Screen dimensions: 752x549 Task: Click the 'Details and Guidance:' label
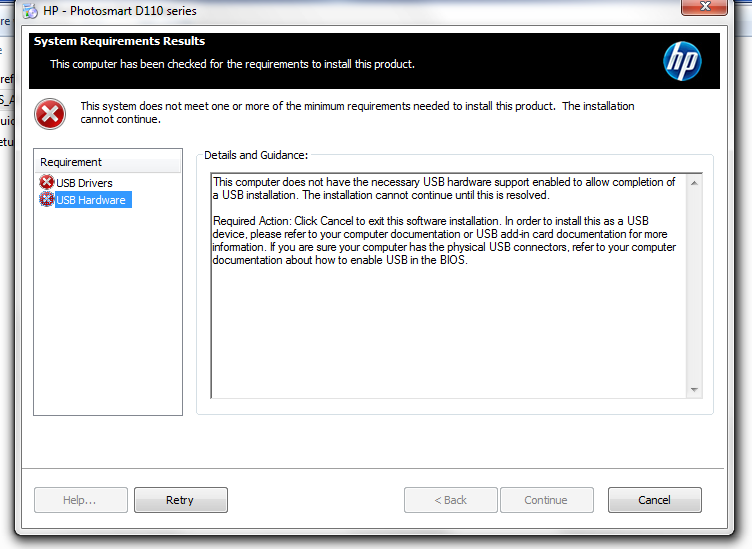tap(256, 155)
